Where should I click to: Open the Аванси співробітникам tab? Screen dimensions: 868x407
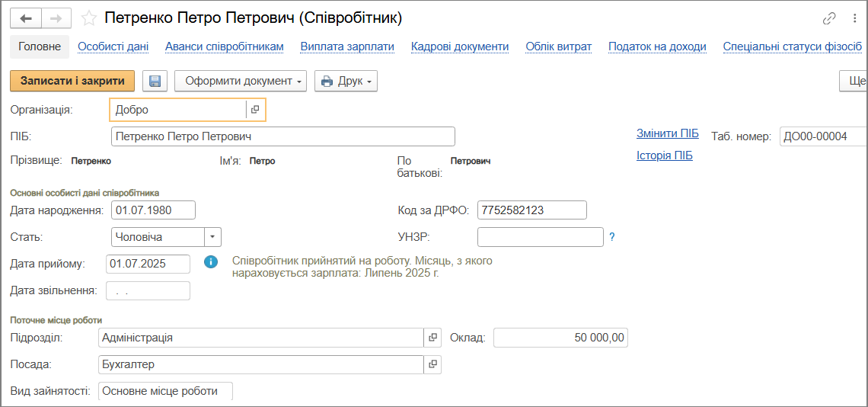pos(224,46)
